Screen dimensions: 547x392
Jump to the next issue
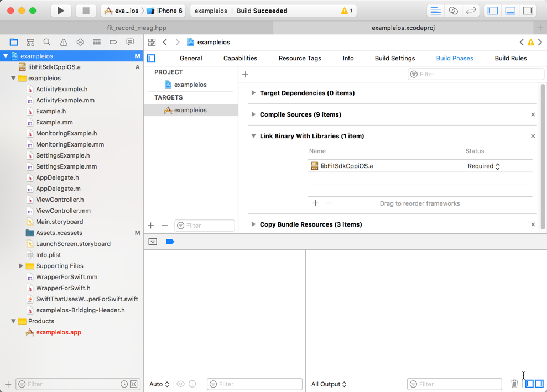click(540, 42)
